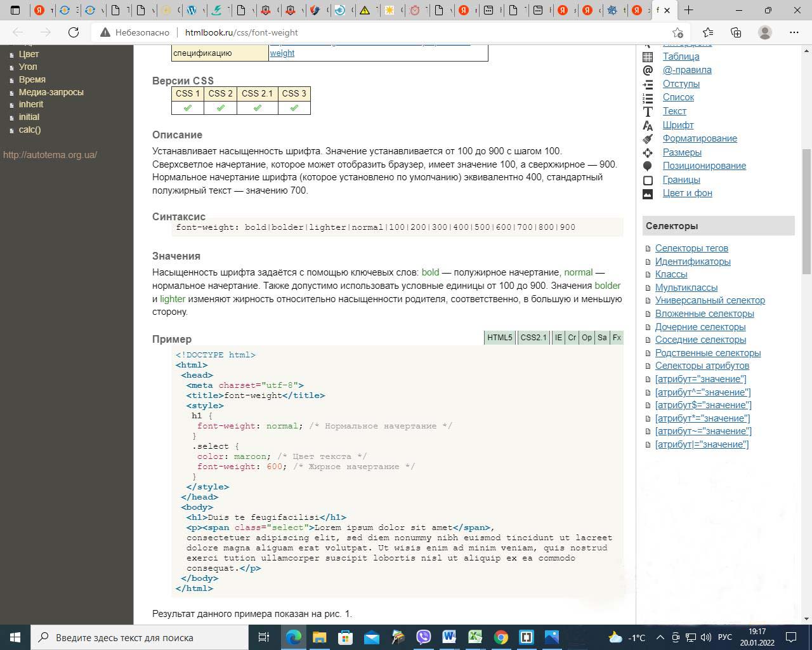Switch to the HTML5 example tab
The width and height of the screenshot is (812, 650).
(499, 338)
